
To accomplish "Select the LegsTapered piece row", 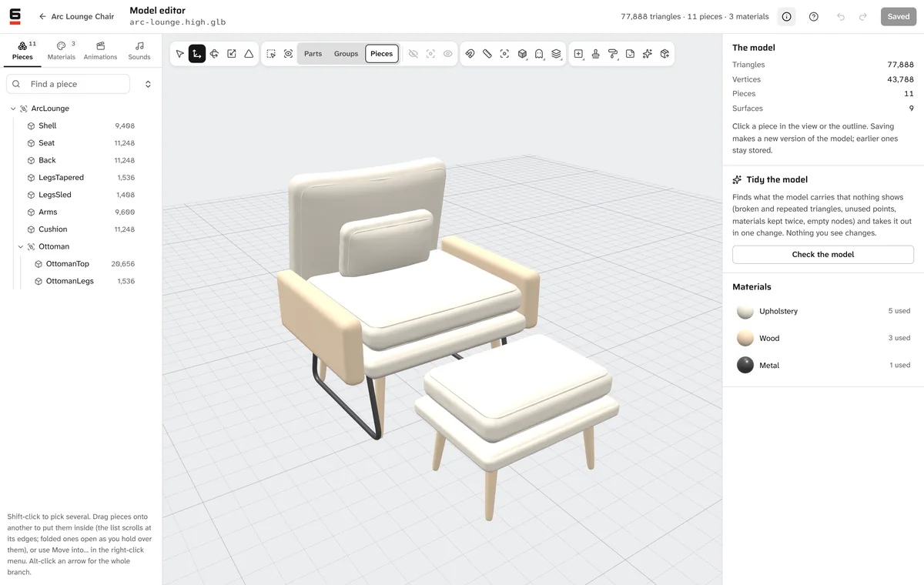I will (x=81, y=178).
